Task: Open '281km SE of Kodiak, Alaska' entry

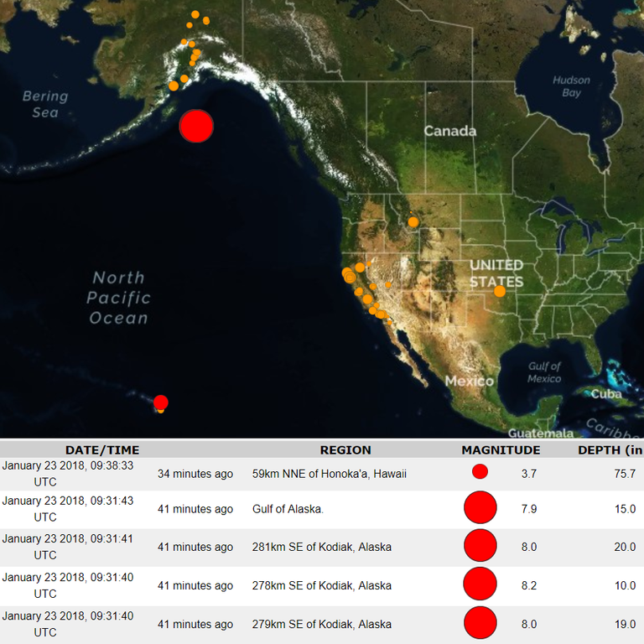Action: 322,547
